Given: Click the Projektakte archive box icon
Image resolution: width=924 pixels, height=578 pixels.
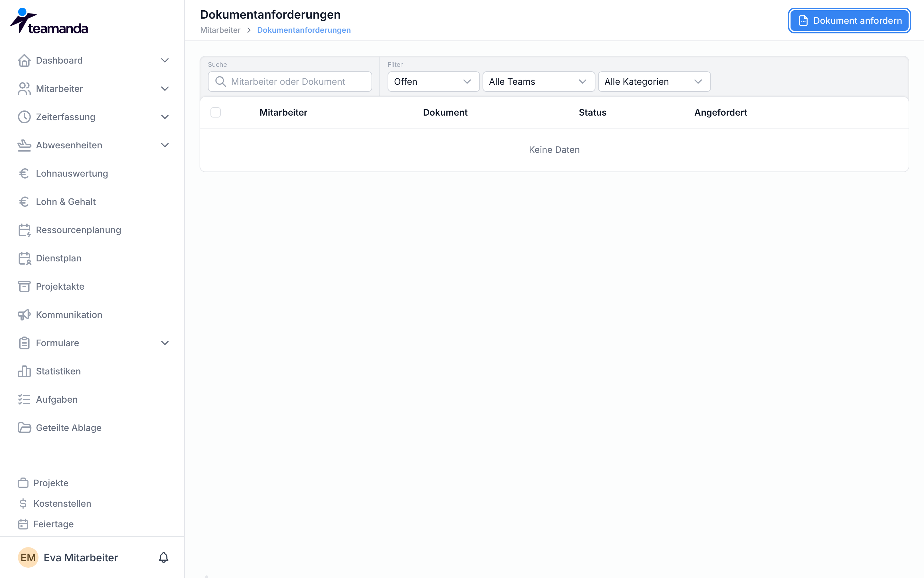Looking at the screenshot, I should pos(24,286).
